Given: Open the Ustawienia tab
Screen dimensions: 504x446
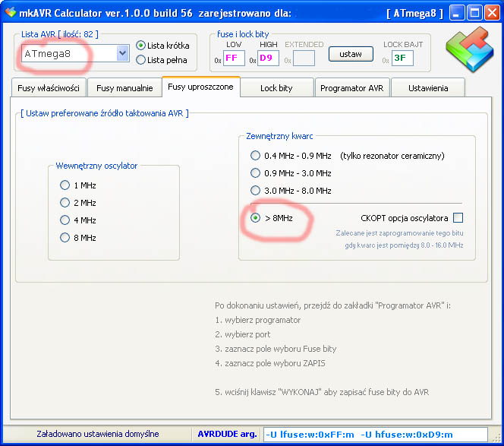Looking at the screenshot, I should 428,88.
